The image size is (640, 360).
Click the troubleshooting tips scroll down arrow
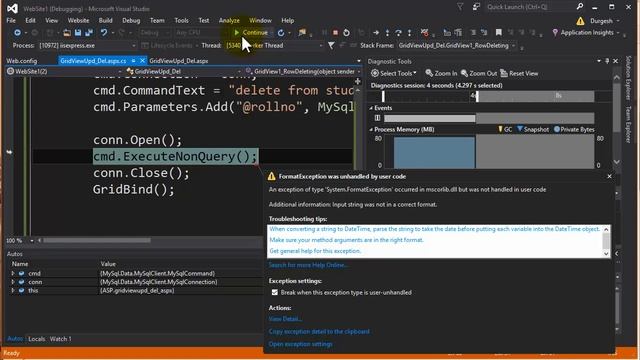pyautogui.click(x=606, y=253)
